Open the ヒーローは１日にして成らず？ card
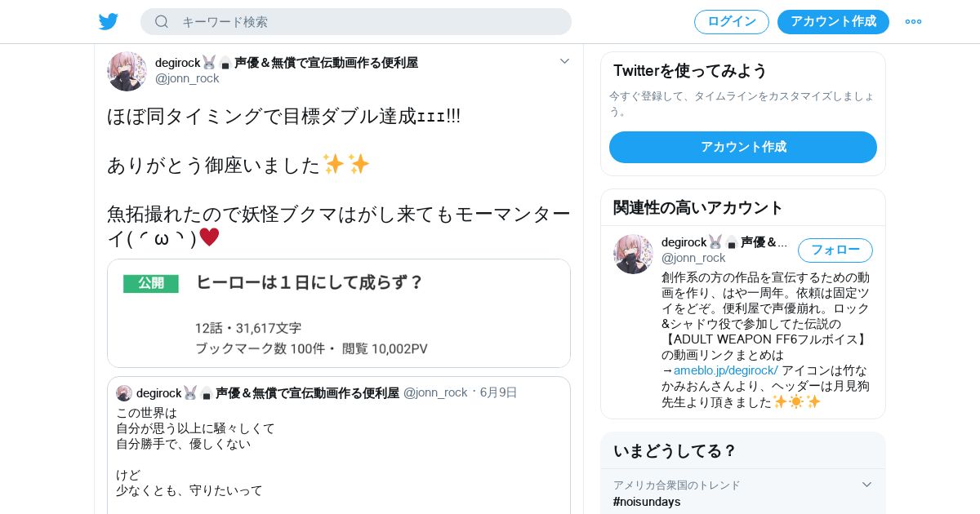Screen dimensions: 980x514 point(339,313)
